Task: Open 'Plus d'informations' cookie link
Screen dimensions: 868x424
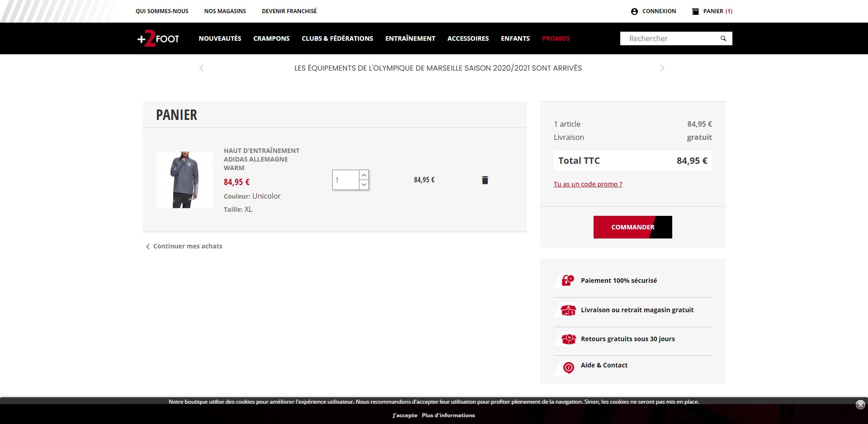Action: click(x=448, y=415)
